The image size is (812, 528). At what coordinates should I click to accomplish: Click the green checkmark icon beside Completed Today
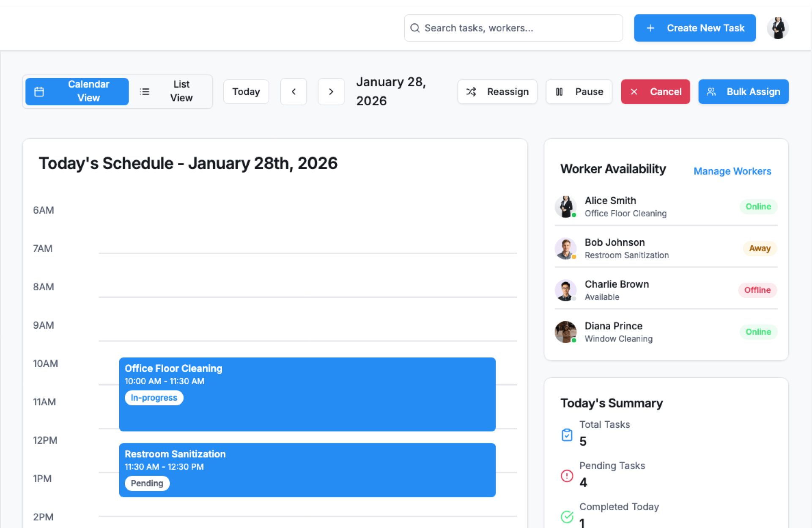coord(567,516)
